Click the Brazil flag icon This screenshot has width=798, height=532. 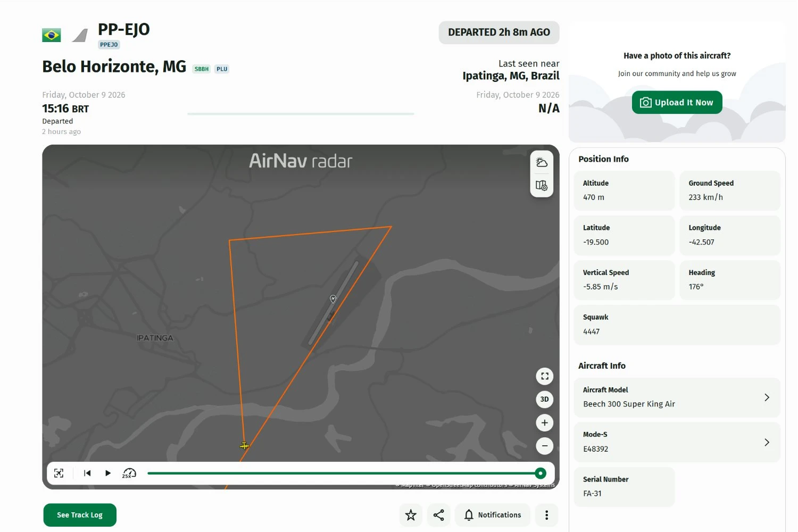tap(52, 35)
